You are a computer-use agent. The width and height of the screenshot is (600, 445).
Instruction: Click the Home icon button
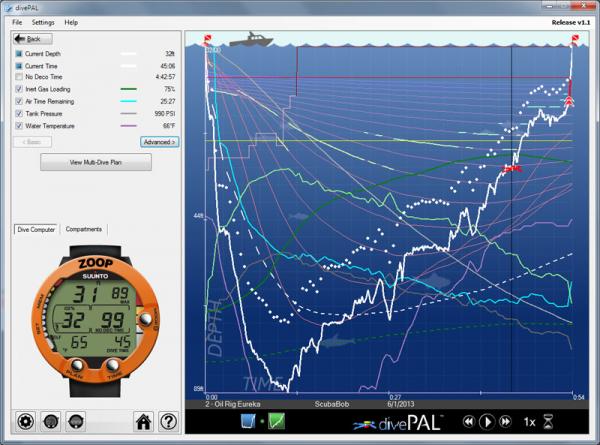click(143, 422)
